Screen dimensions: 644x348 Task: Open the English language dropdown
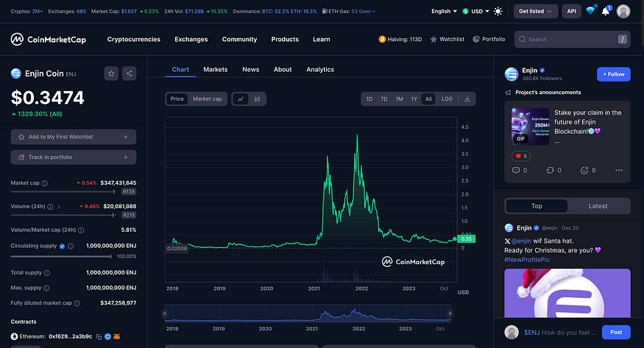click(444, 12)
